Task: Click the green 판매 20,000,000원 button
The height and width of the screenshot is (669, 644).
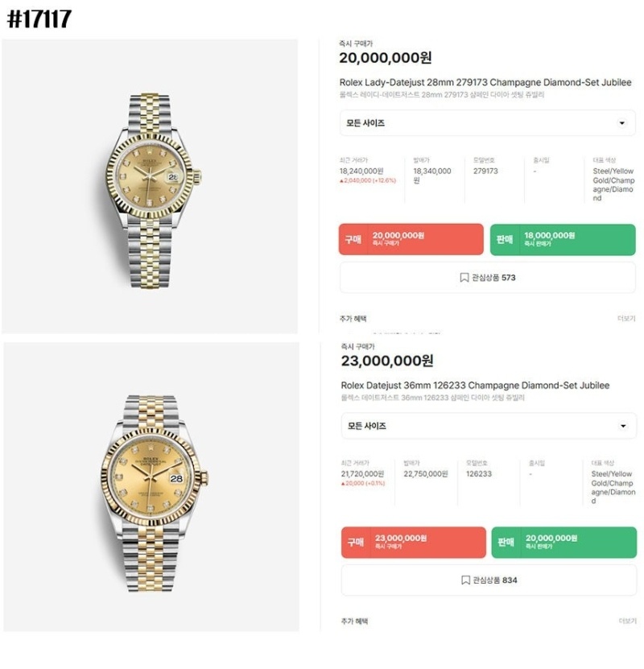Action: 563,542
